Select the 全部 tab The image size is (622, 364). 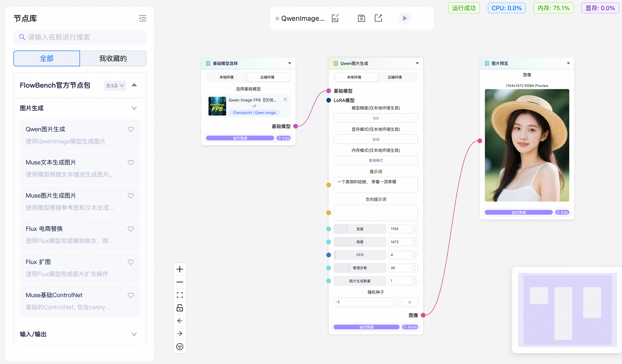[x=47, y=58]
